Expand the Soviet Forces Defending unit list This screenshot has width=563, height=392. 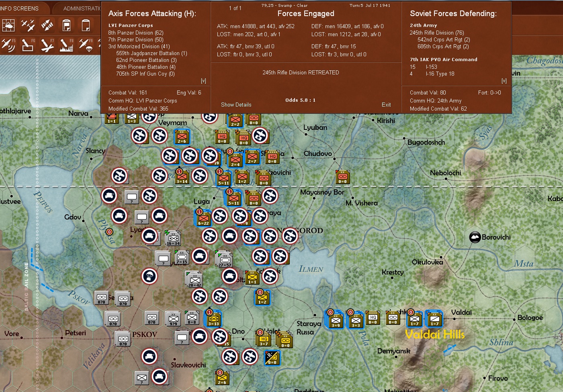click(504, 81)
